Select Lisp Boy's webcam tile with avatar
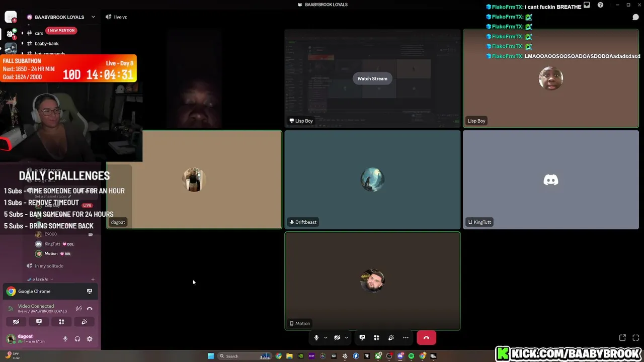The width and height of the screenshot is (644, 362). [551, 78]
